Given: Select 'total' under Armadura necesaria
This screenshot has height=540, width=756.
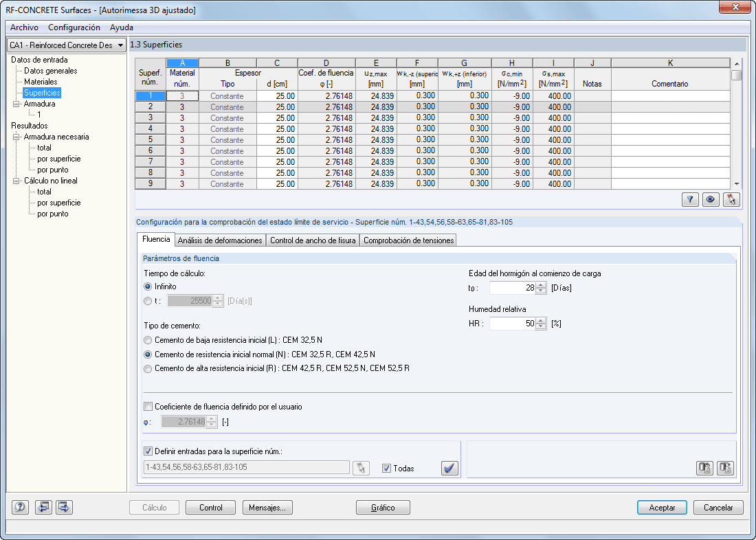Looking at the screenshot, I should click(44, 148).
